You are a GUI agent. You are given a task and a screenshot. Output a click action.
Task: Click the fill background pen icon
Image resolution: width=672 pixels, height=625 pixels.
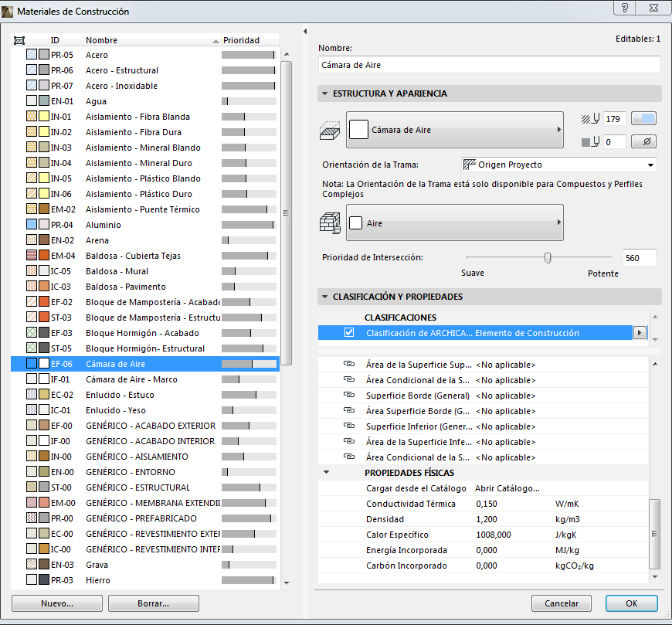coord(590,142)
